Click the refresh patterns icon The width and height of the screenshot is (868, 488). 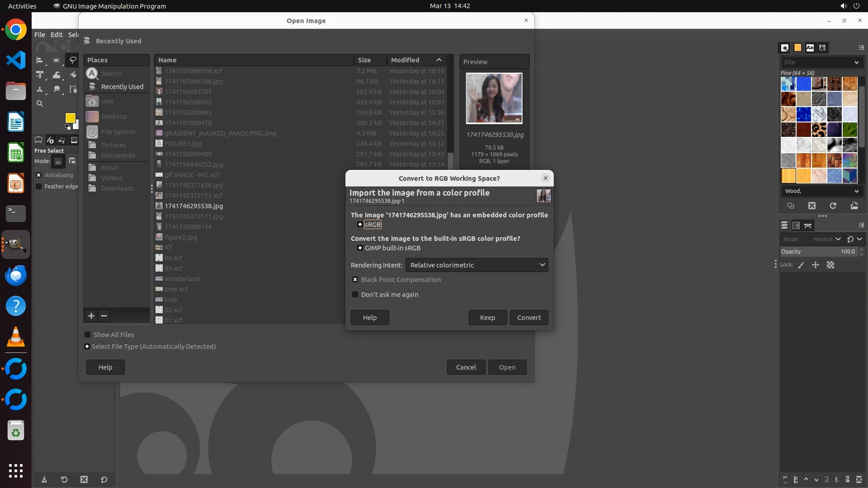833,206
